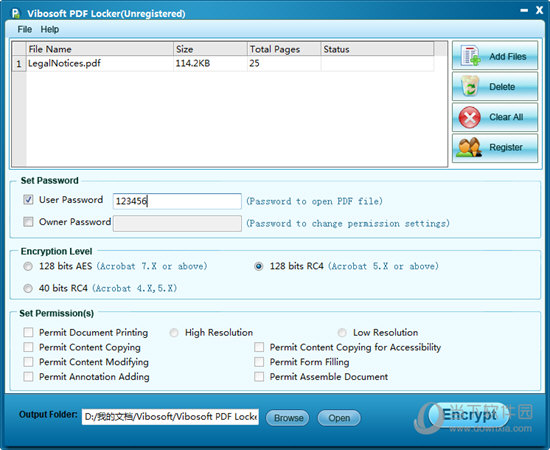Click the Output Folder path field
The width and height of the screenshot is (550, 450).
tap(170, 417)
